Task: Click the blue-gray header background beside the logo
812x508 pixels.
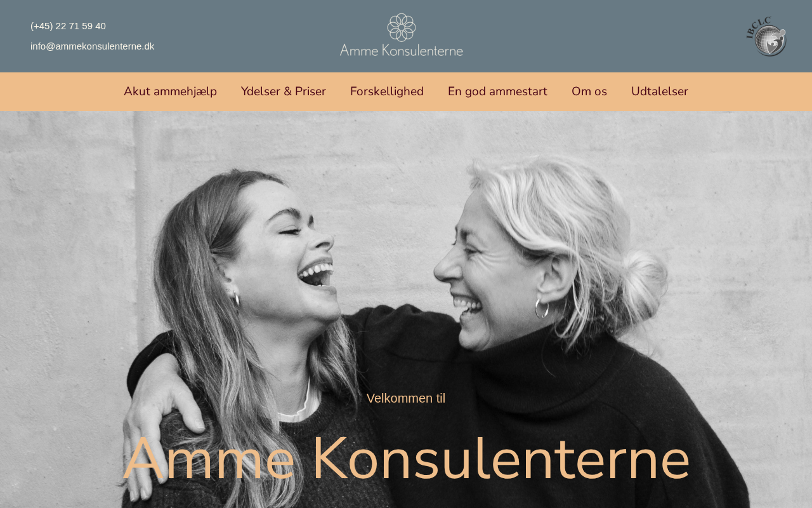Action: click(571, 36)
